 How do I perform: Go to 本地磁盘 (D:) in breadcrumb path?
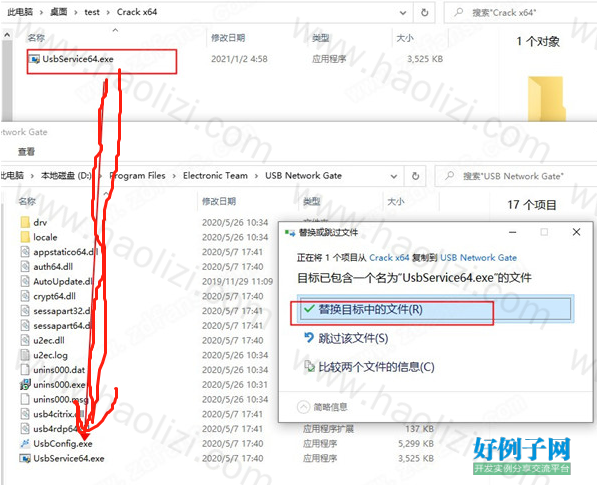(x=66, y=175)
